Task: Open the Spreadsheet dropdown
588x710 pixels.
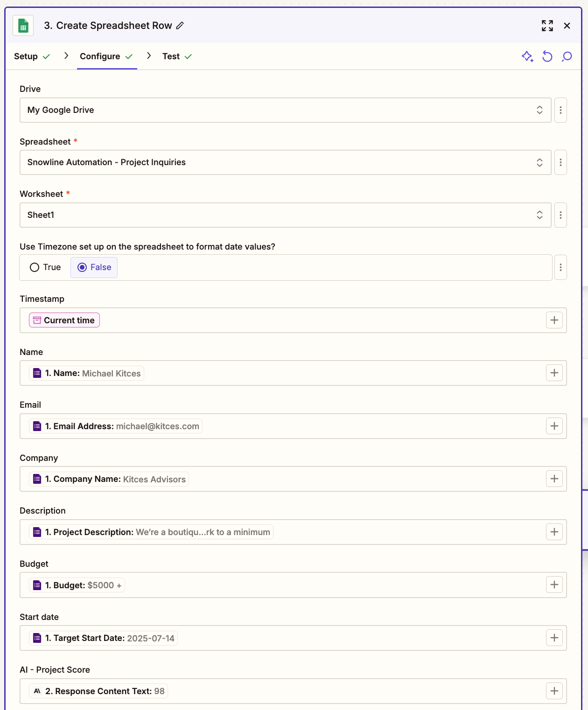Action: coord(285,162)
